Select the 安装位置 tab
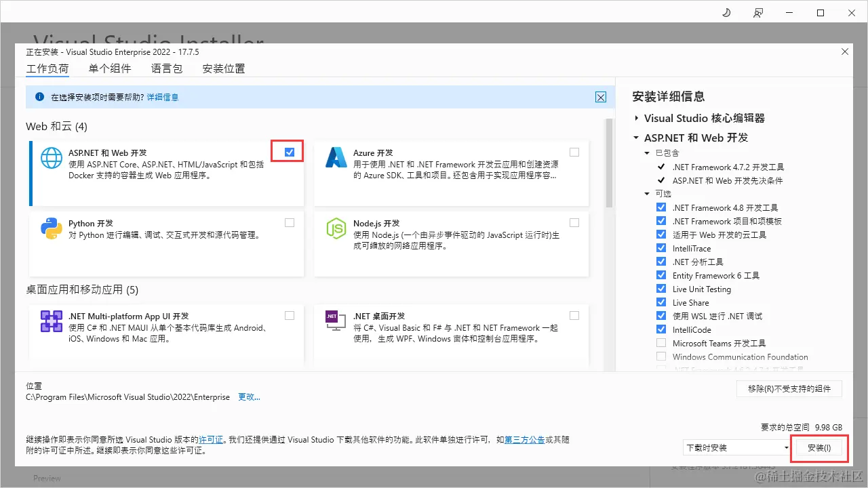Viewport: 868px width, 488px height. [x=224, y=68]
